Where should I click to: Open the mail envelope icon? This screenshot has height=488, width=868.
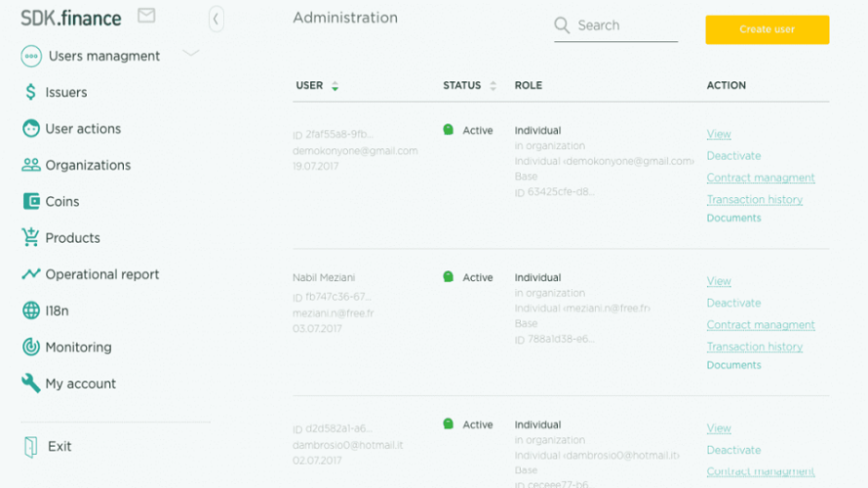[x=146, y=16]
